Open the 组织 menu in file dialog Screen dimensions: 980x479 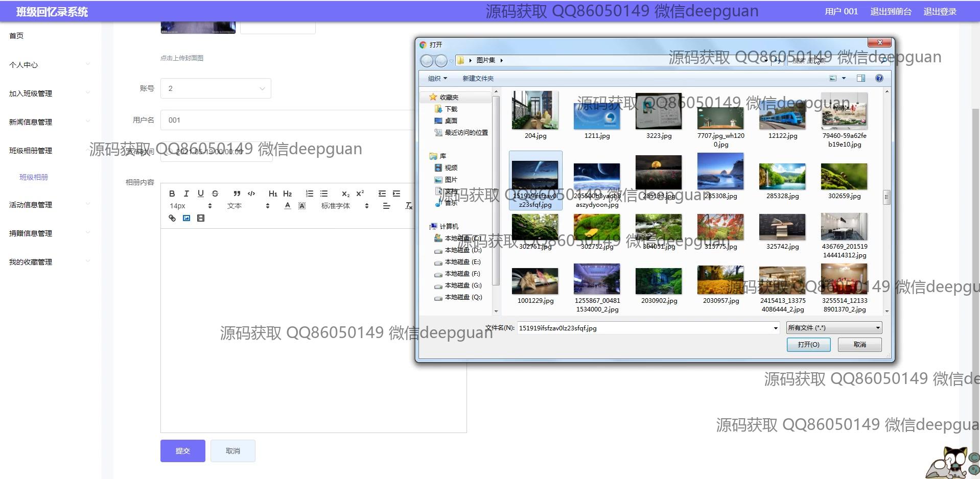pyautogui.click(x=437, y=78)
